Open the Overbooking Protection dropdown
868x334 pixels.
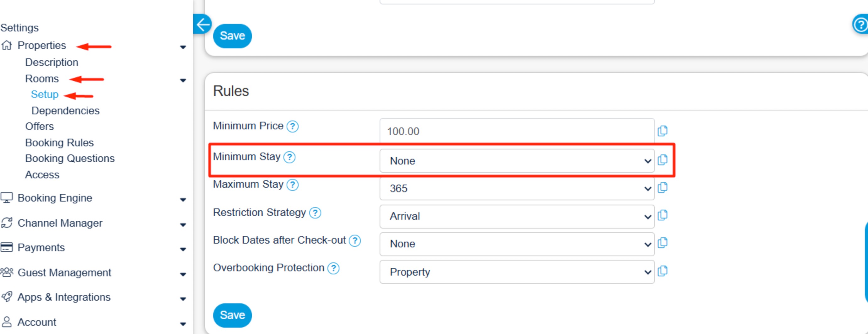click(517, 272)
